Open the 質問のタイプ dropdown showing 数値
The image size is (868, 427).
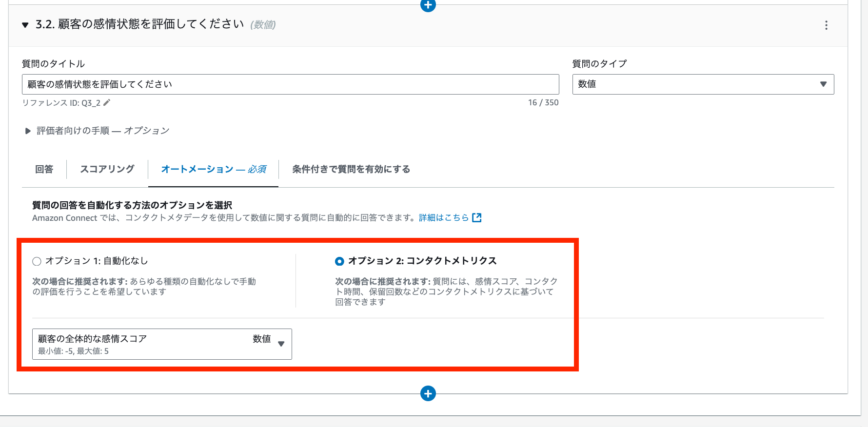[703, 84]
